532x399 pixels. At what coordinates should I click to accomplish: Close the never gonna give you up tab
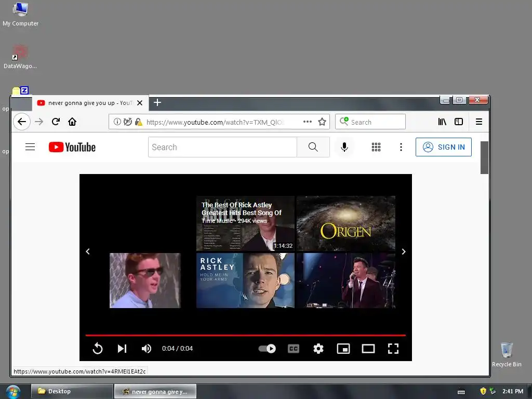tap(139, 103)
